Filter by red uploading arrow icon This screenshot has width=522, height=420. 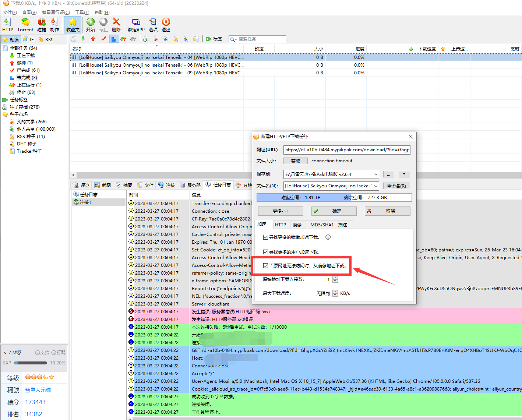pos(94,39)
